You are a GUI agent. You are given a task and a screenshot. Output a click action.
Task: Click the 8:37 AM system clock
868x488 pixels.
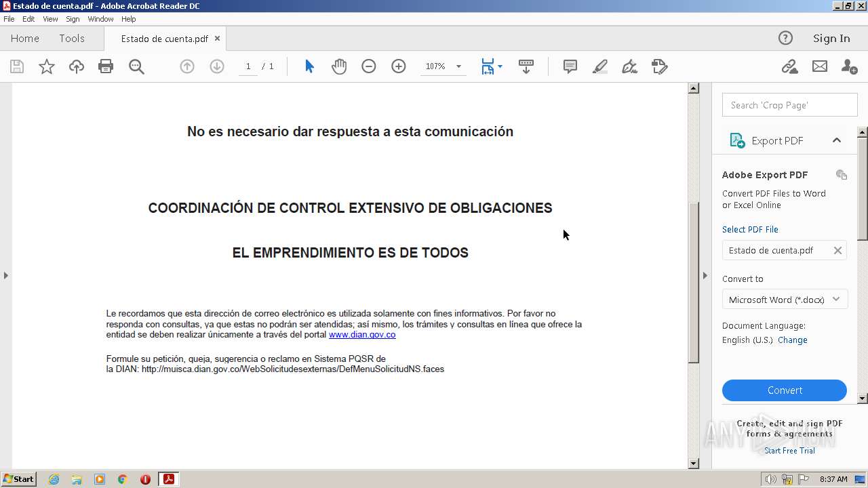point(833,479)
